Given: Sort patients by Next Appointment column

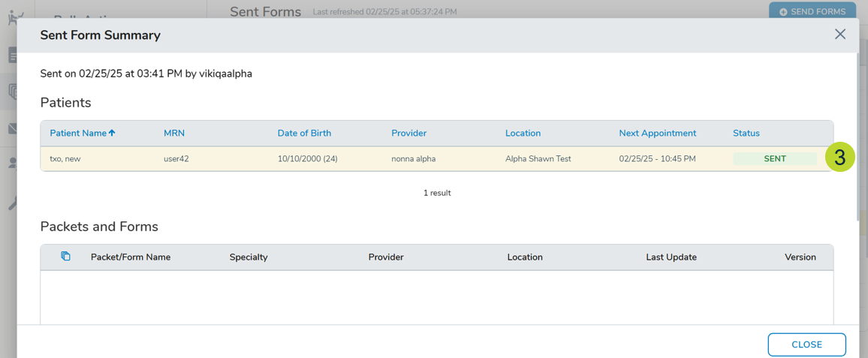Looking at the screenshot, I should tap(657, 134).
